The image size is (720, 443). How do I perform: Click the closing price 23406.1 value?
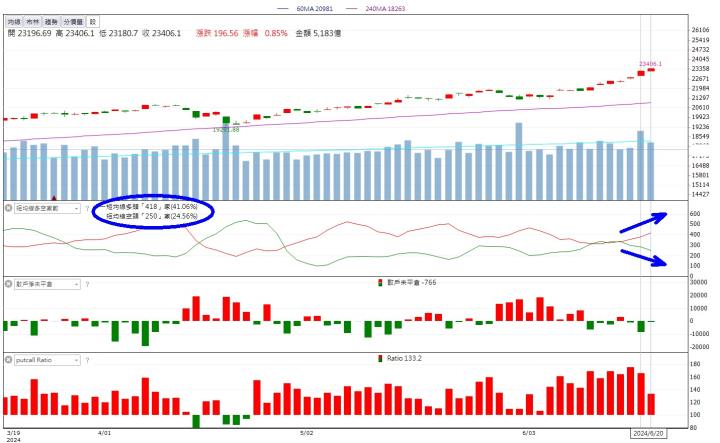[x=166, y=34]
